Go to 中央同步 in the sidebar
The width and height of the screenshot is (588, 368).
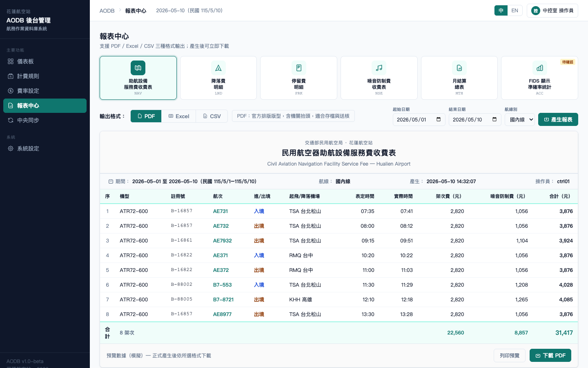tap(45, 120)
